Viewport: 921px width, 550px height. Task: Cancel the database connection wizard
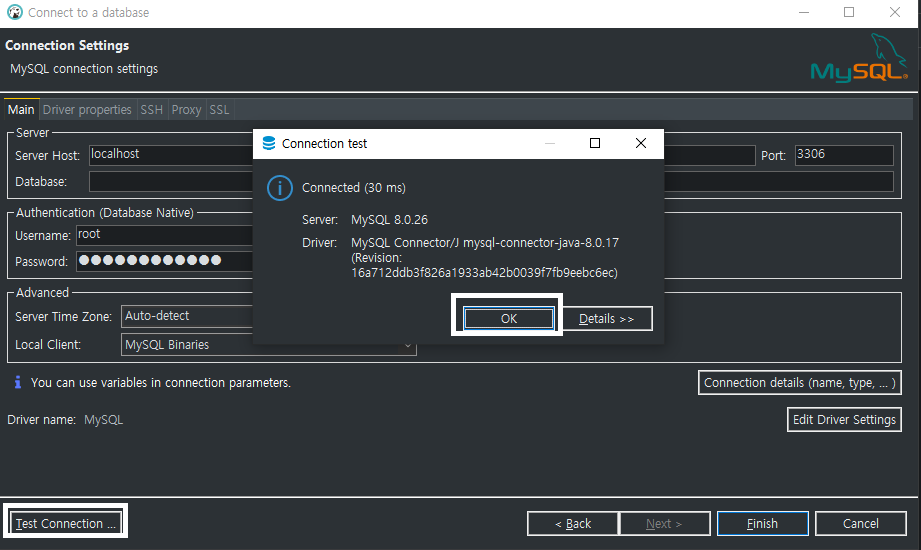[x=861, y=524]
